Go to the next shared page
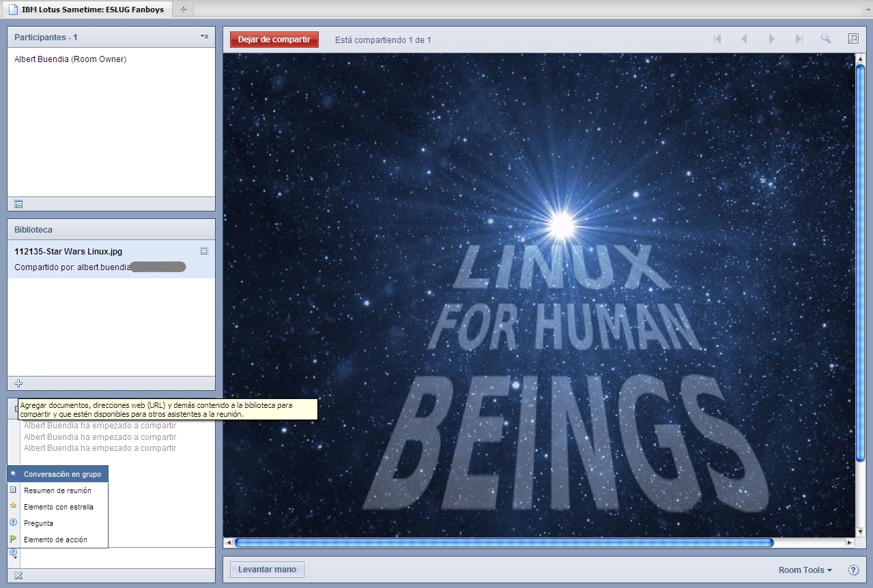 (x=771, y=39)
